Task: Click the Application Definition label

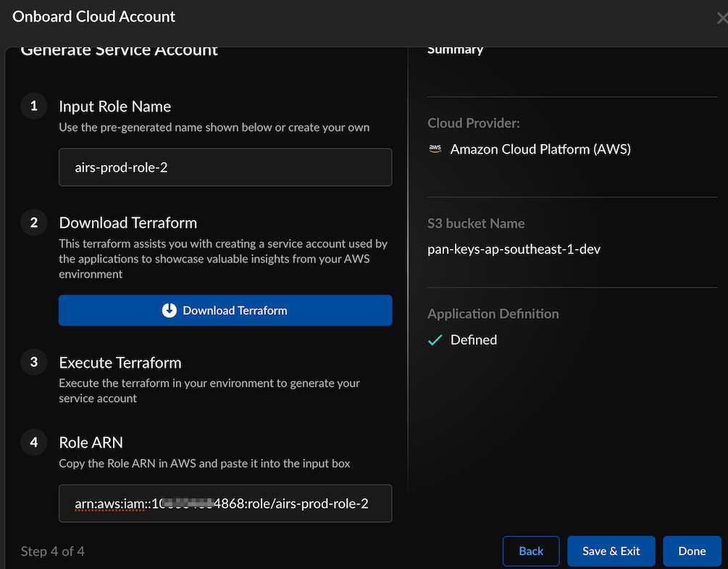Action: [493, 314]
